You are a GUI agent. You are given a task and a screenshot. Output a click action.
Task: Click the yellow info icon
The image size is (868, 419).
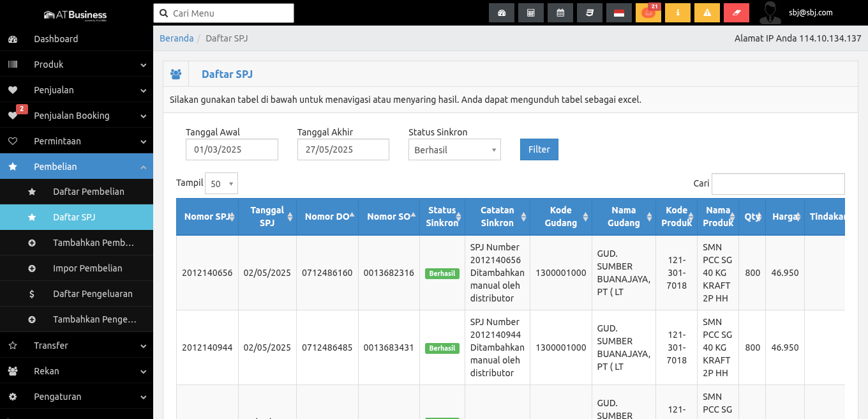[x=677, y=13]
